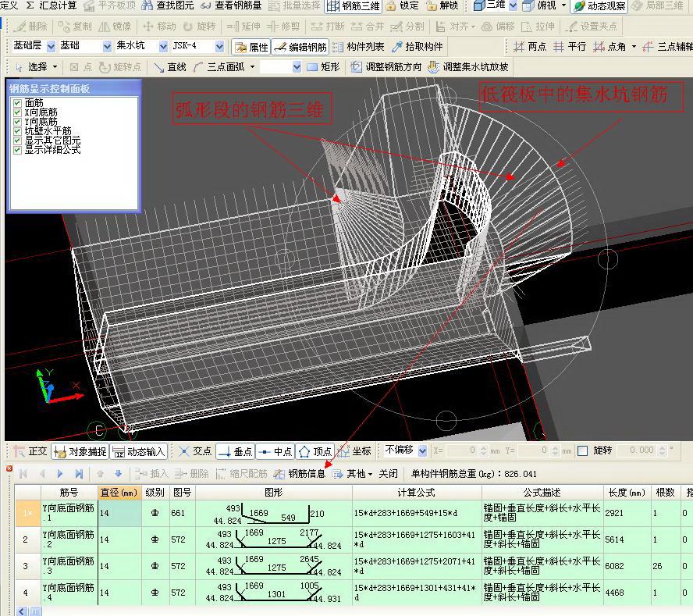Viewport: 693px width, 616px height.
Task: Enable 交点 intersection snap
Action: coord(194,451)
